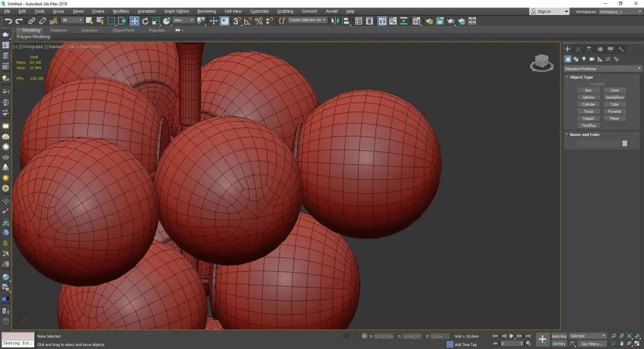Toggle Scene Explorer

358,21
